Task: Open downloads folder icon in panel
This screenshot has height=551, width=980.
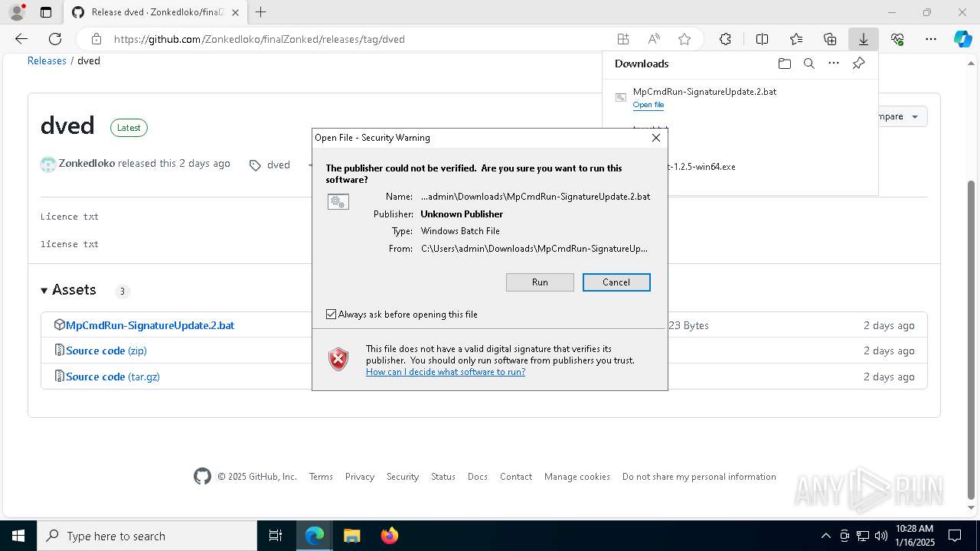Action: click(785, 64)
